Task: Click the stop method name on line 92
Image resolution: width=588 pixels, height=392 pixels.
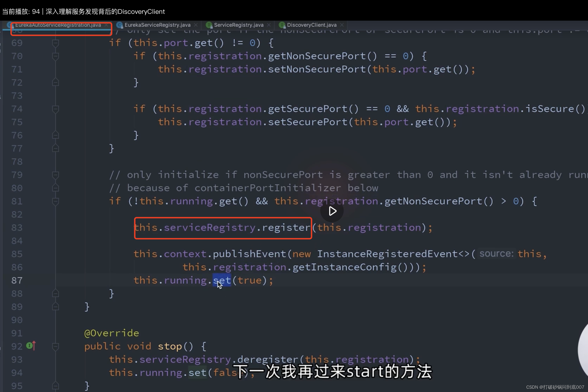Action: point(170,347)
